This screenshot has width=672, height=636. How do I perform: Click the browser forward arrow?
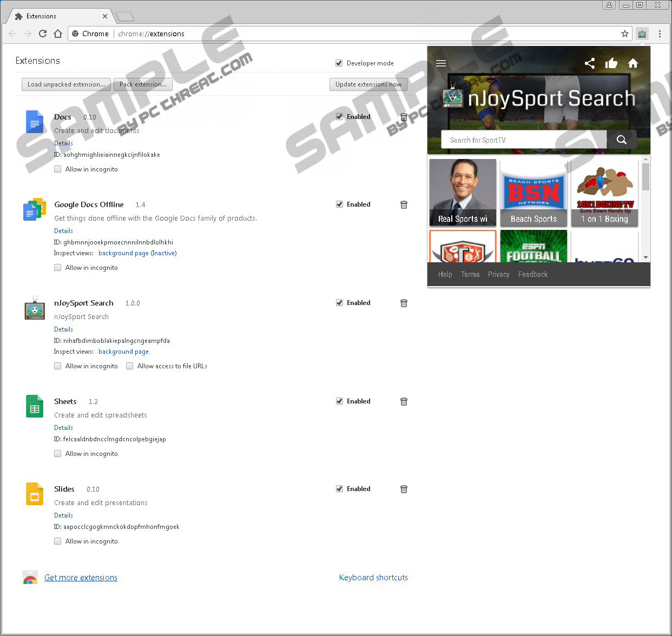[28, 34]
